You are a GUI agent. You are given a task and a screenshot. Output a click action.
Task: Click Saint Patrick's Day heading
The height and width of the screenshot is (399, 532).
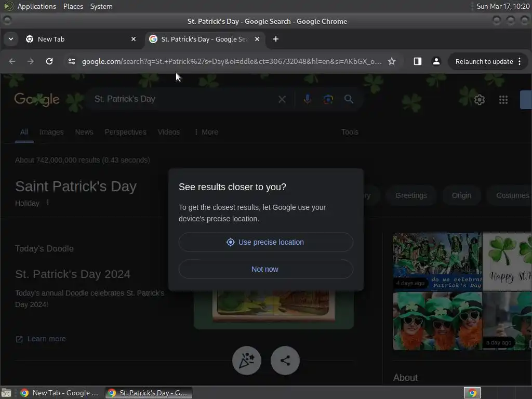tap(76, 187)
